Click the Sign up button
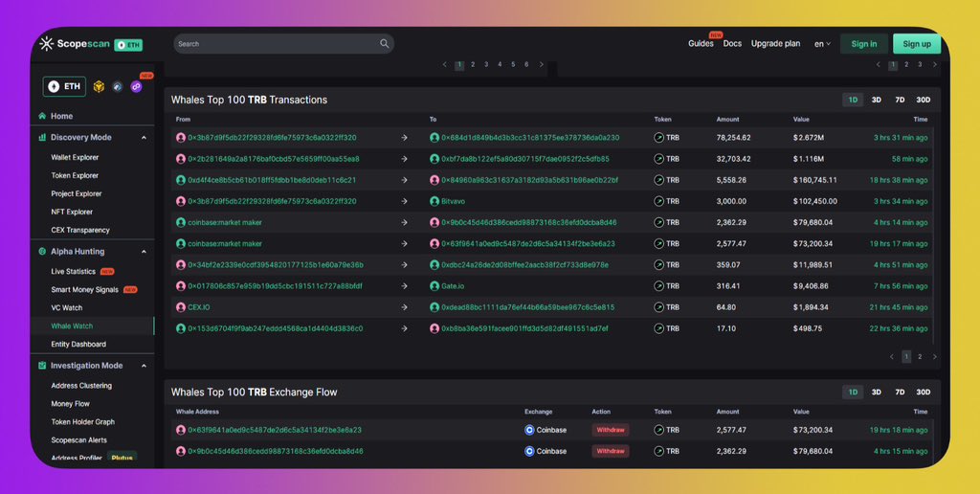The width and height of the screenshot is (980, 494). click(917, 44)
